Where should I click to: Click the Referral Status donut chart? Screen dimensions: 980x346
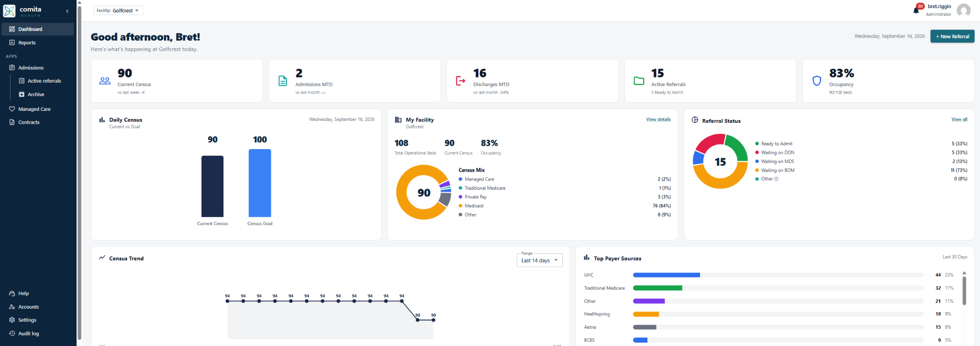(x=720, y=162)
